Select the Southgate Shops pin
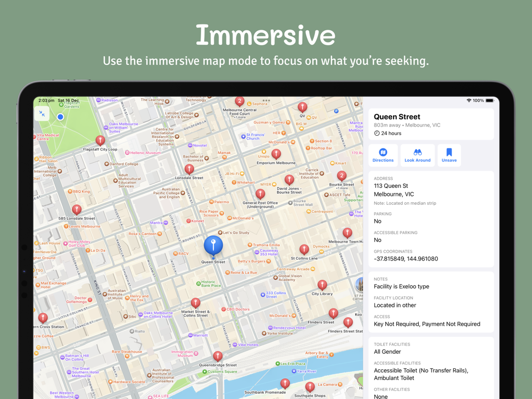Viewport: 532px width, 399px height. 310,387
